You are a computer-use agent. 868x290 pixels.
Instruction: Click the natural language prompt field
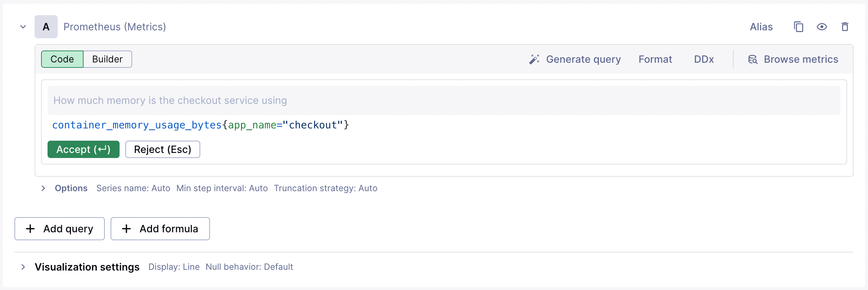click(x=444, y=100)
